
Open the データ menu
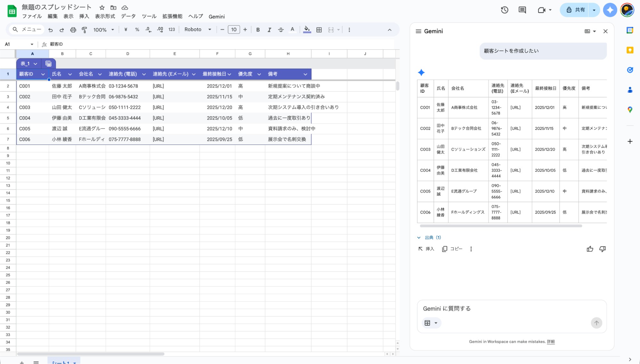pyautogui.click(x=128, y=16)
